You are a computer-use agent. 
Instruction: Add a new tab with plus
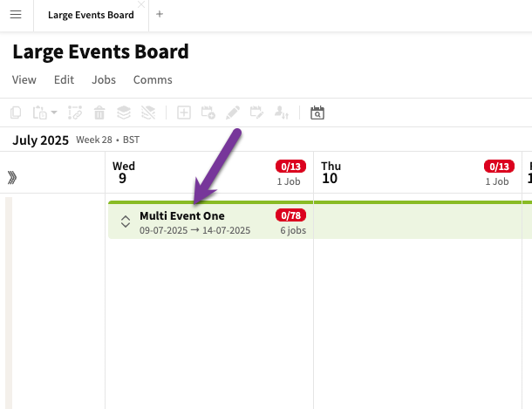[160, 14]
